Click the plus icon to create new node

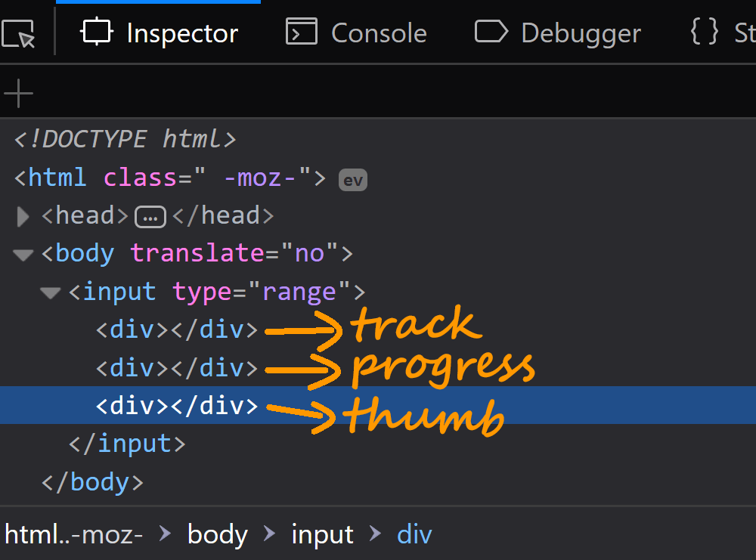(19, 94)
